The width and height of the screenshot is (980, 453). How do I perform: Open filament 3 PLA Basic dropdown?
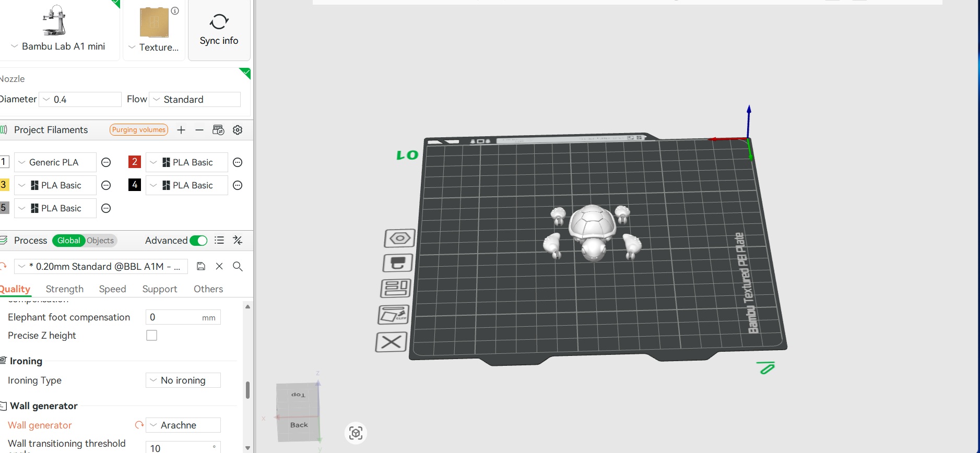(x=55, y=185)
